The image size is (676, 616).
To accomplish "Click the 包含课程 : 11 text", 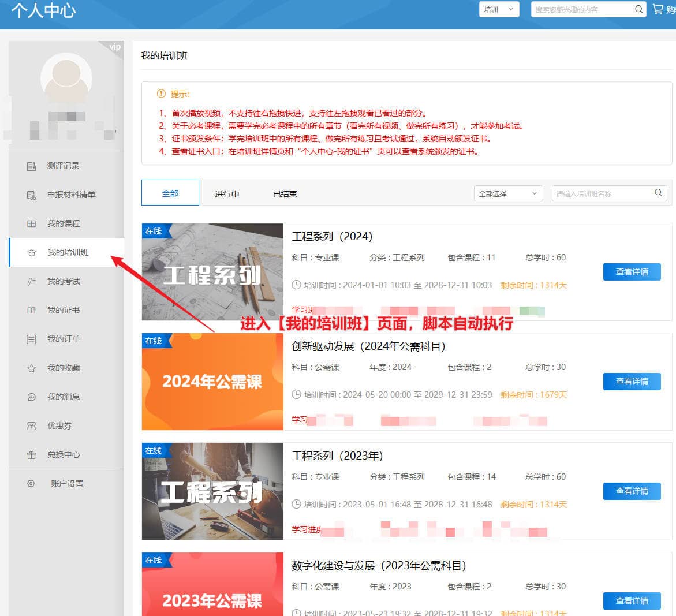I will [x=471, y=258].
